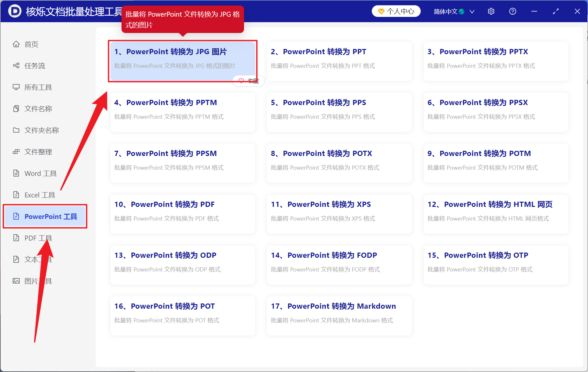Click text 批量将 PowerPoint 文件转换为 Markdown 格式
Image resolution: width=588 pixels, height=372 pixels.
click(332, 320)
